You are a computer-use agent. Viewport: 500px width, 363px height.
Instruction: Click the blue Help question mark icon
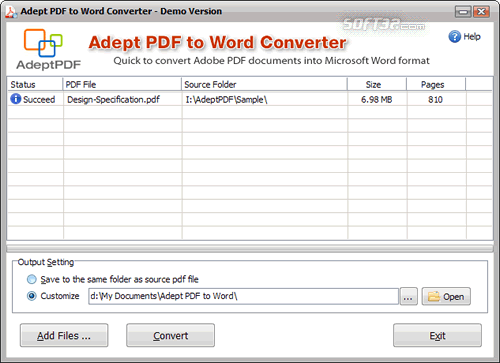click(455, 37)
